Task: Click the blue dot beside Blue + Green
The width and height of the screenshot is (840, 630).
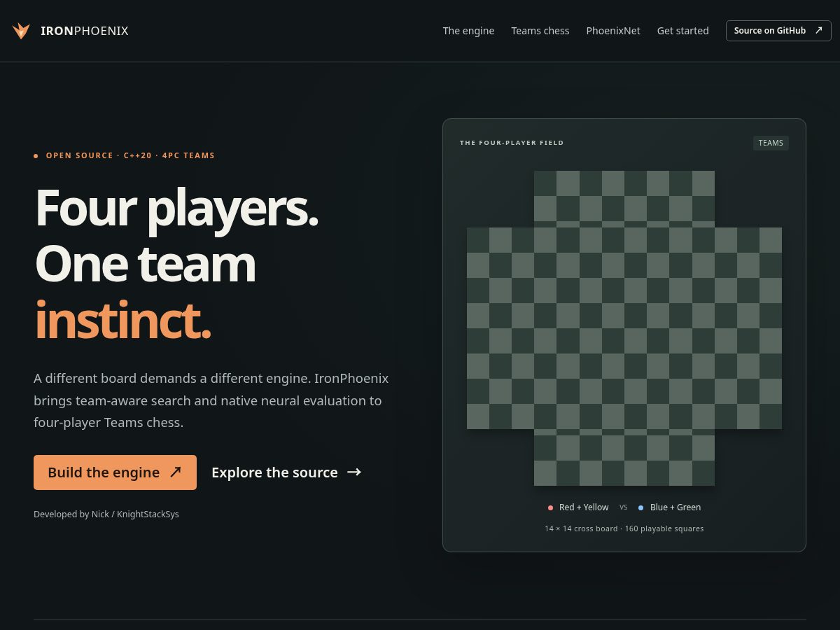Action: click(641, 507)
